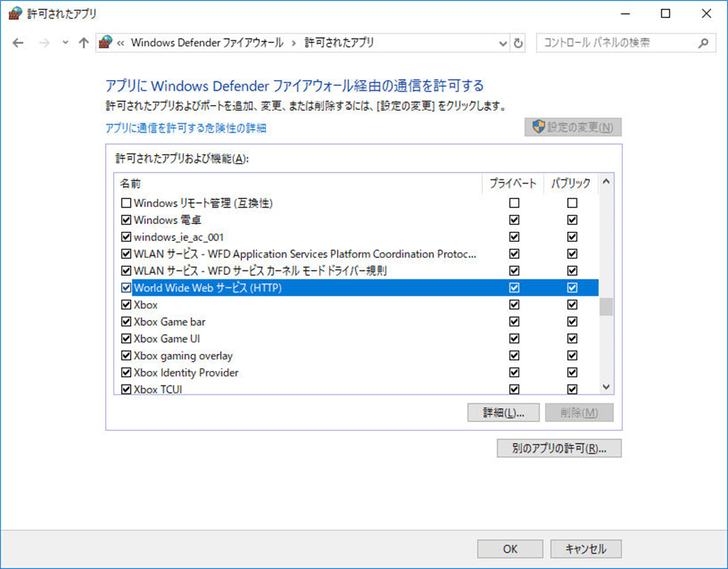Uncheck プライベート for Windows 電卓
This screenshot has height=569, width=728.
click(x=514, y=220)
